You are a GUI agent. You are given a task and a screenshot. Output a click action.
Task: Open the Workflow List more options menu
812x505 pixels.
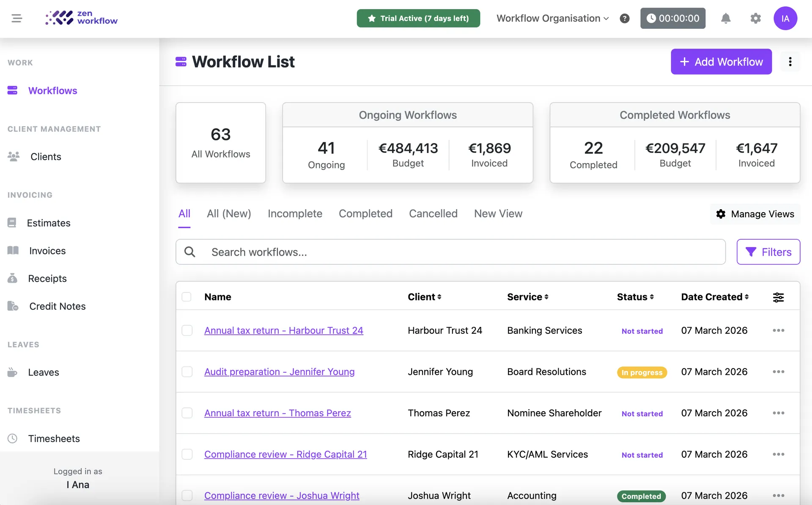pyautogui.click(x=790, y=62)
